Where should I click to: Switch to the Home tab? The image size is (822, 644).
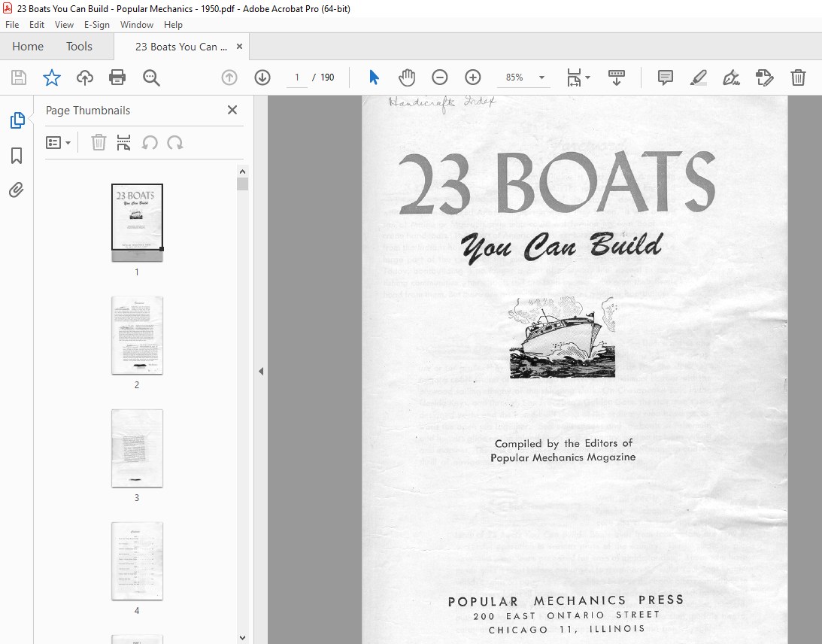[x=28, y=47]
